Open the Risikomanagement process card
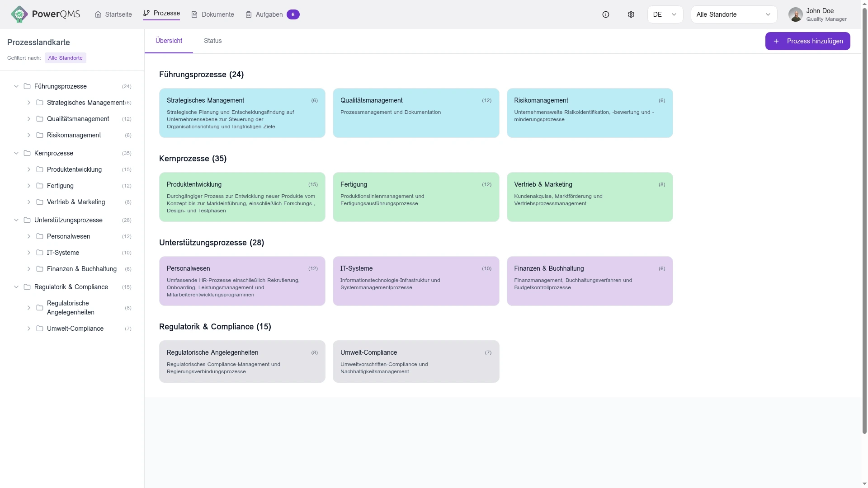The height and width of the screenshot is (488, 868). (x=590, y=113)
